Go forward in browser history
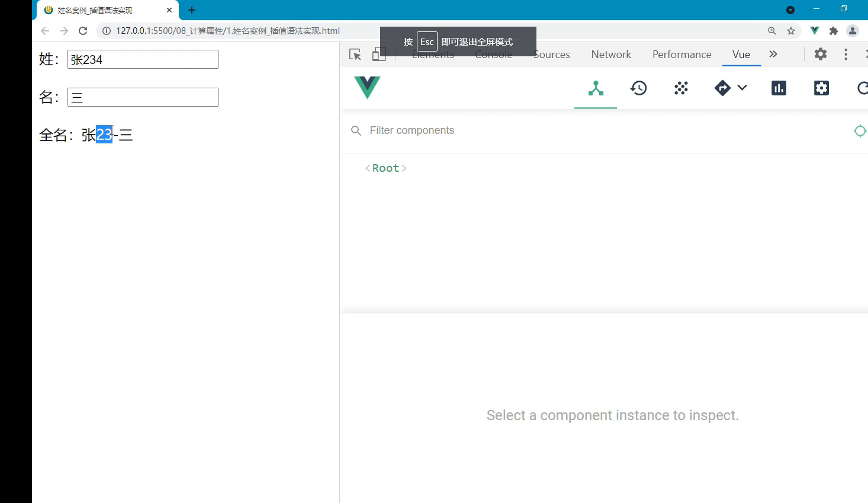Viewport: 868px width, 503px height. (x=64, y=31)
